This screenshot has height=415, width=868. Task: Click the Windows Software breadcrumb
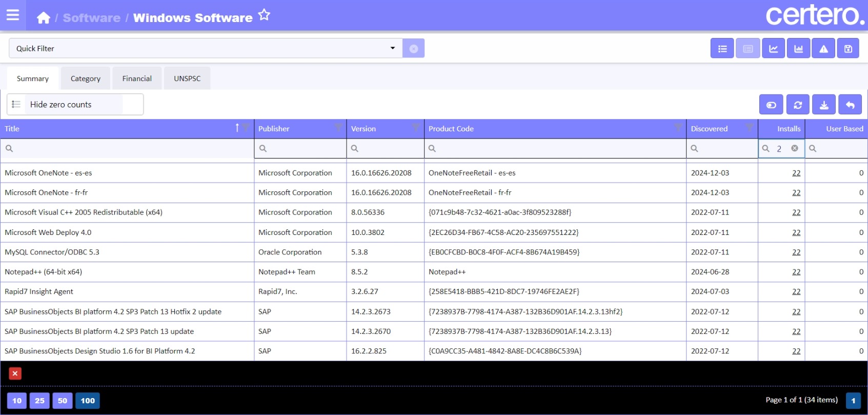193,18
